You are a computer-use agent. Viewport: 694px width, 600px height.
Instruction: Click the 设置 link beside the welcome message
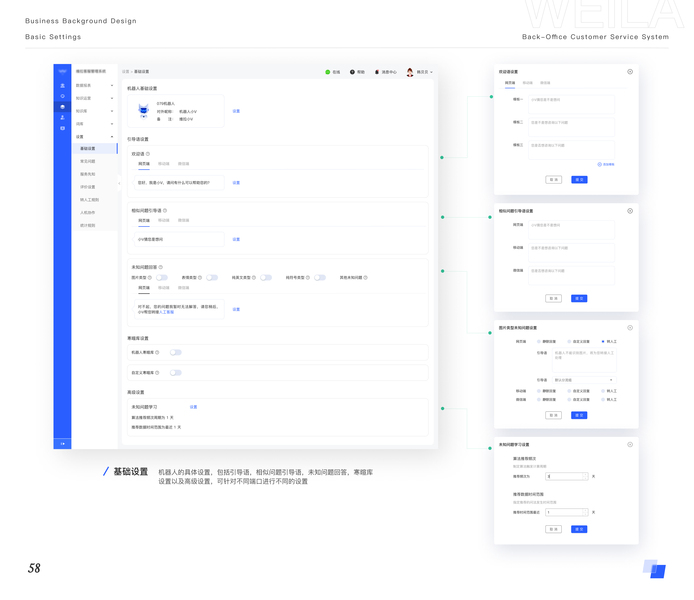(x=236, y=183)
